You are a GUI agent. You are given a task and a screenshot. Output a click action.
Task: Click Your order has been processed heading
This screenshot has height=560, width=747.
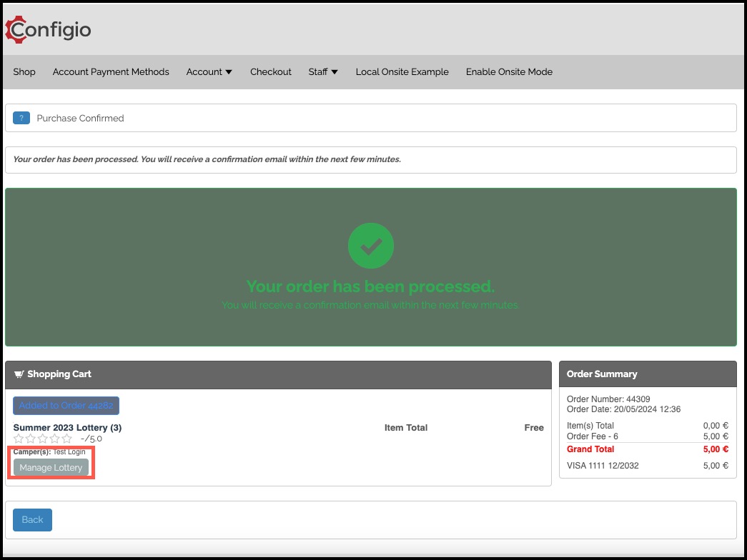click(371, 286)
